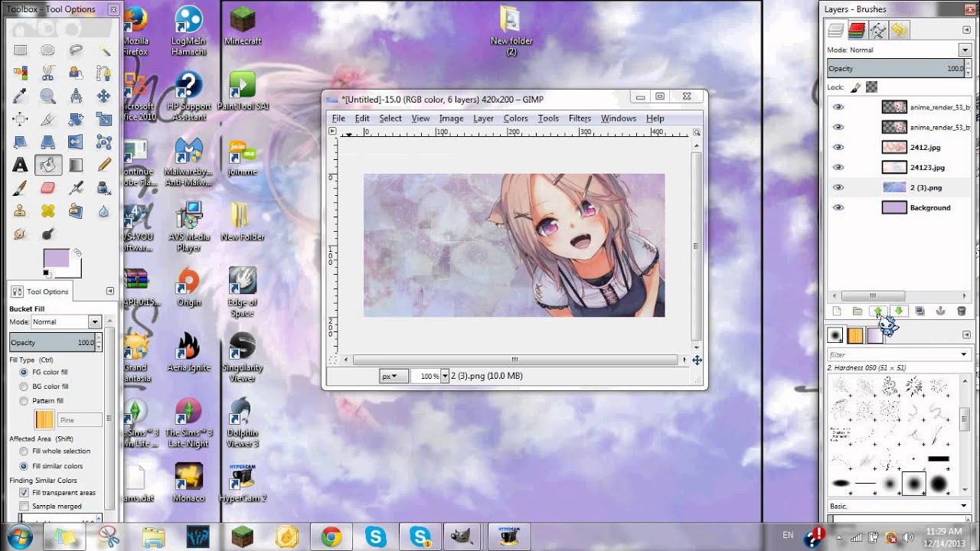980x551 pixels.
Task: Select the Paintbrush tool
Action: pyautogui.click(x=20, y=187)
